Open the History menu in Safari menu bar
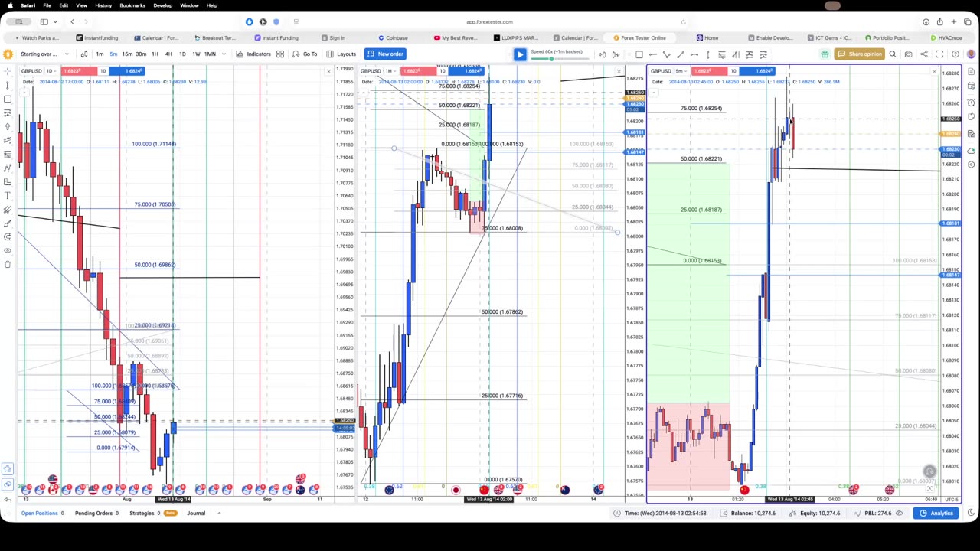The image size is (980, 551). tap(103, 5)
